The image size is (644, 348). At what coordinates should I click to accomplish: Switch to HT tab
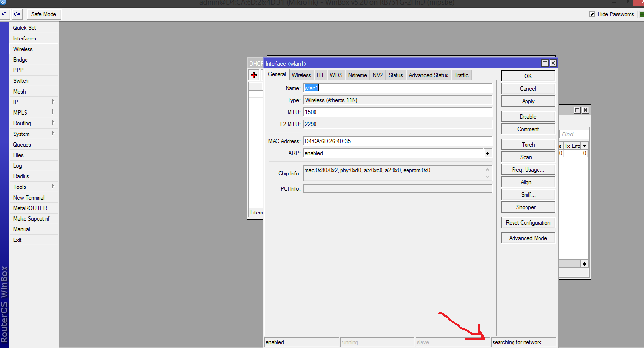320,75
